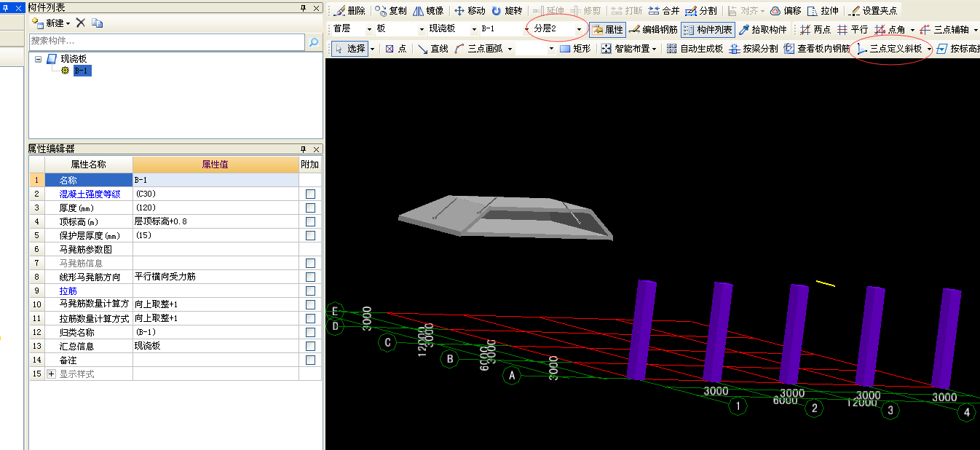The image size is (980, 450).
Task: Select the 复制 (copy) tool
Action: point(391,11)
